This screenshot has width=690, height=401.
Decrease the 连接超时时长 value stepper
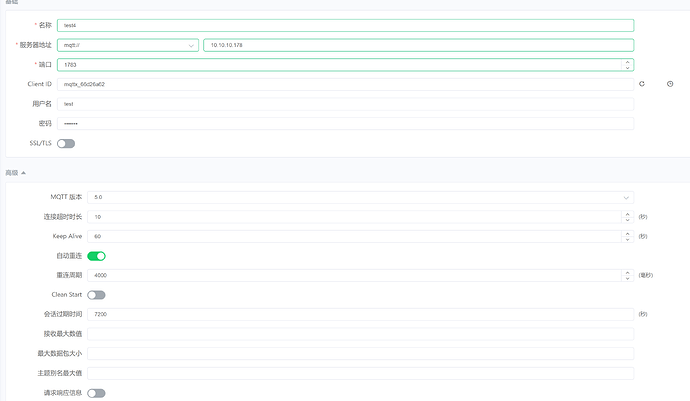point(627,219)
